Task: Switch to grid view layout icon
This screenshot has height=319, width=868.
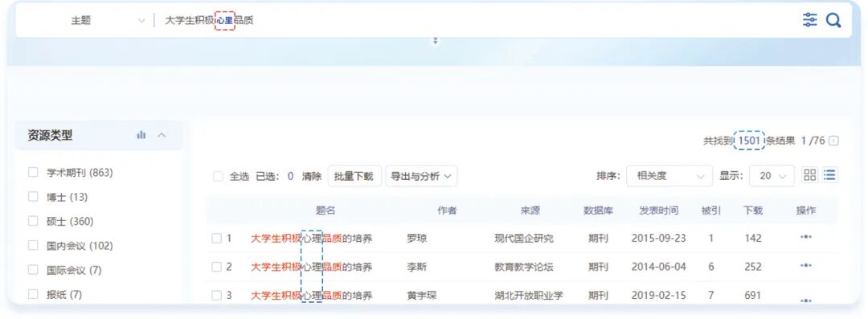Action: tap(810, 175)
